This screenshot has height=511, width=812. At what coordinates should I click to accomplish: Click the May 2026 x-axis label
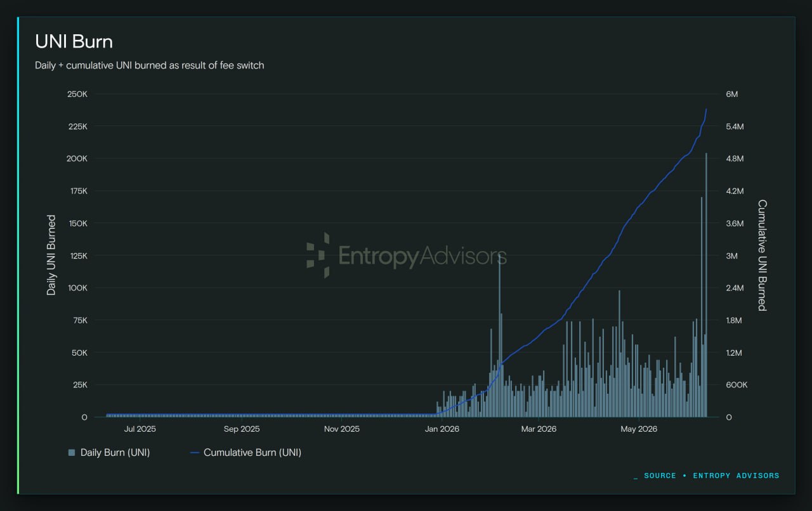click(x=639, y=429)
